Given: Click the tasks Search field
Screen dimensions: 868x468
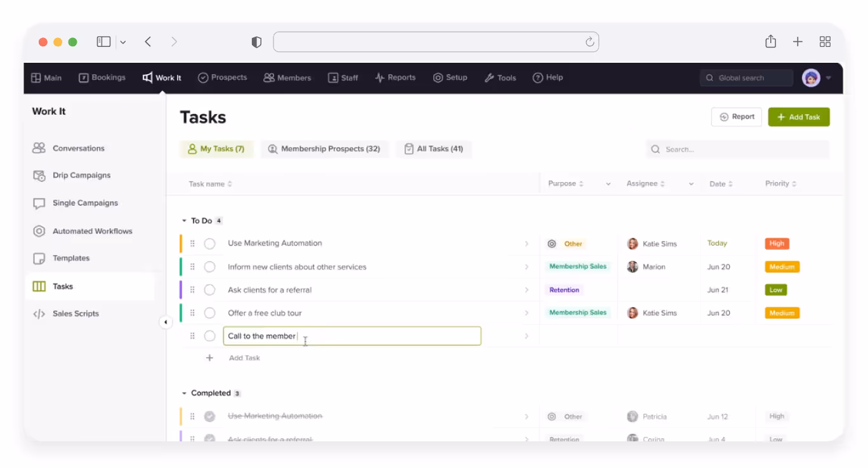Looking at the screenshot, I should (737, 150).
